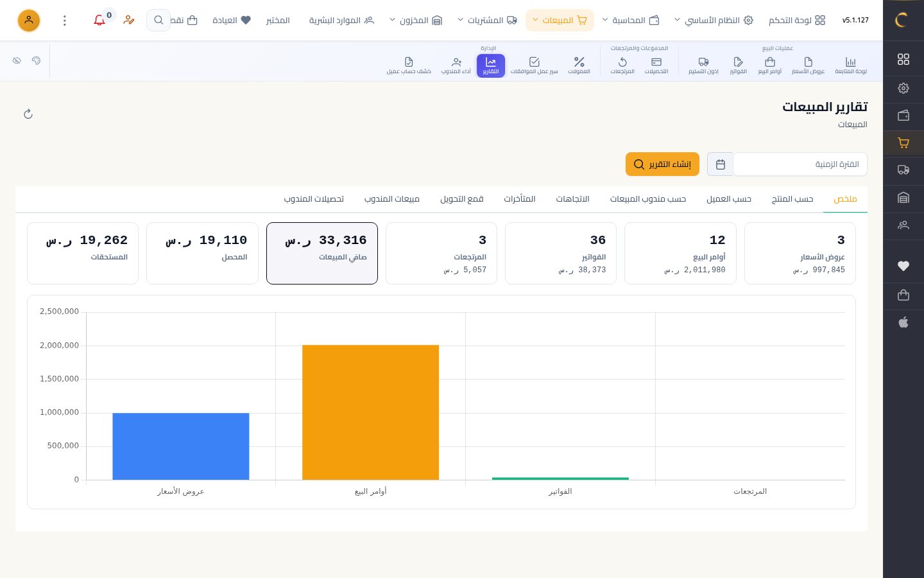
Task: Open العيادة in the top bar
Action: (x=232, y=21)
